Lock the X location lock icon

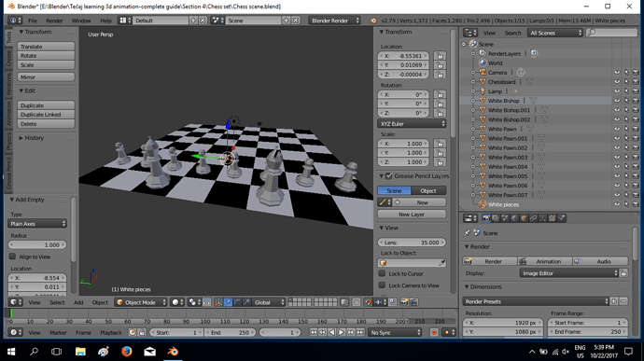point(440,56)
